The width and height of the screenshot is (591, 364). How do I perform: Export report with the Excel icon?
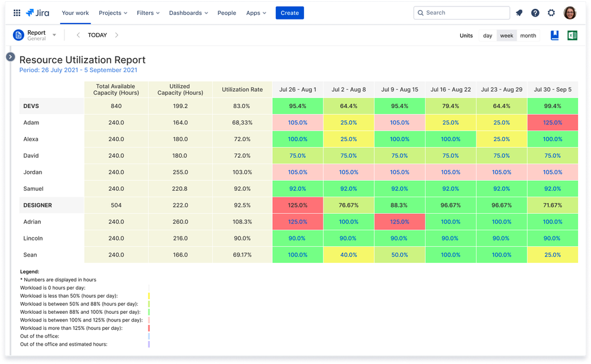click(572, 35)
